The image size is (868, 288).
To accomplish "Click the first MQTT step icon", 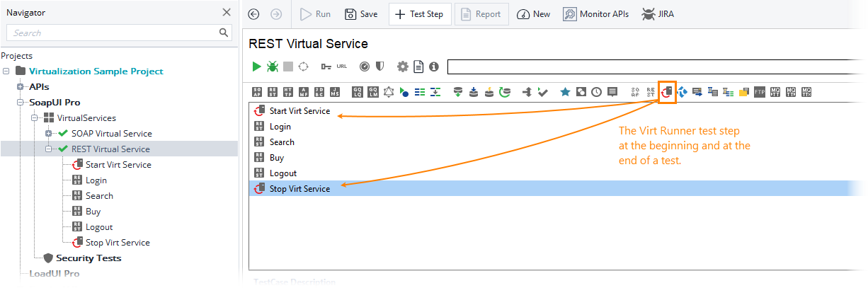I will click(x=775, y=91).
